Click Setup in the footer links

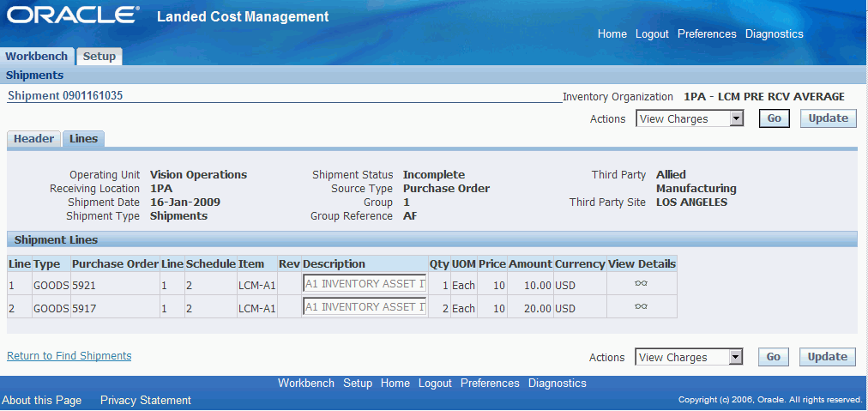pos(358,384)
